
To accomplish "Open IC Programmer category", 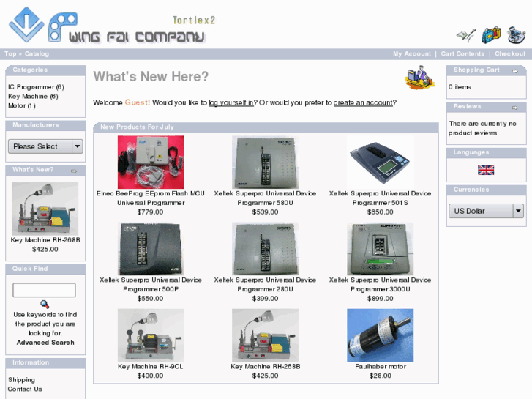I will 36,87.
